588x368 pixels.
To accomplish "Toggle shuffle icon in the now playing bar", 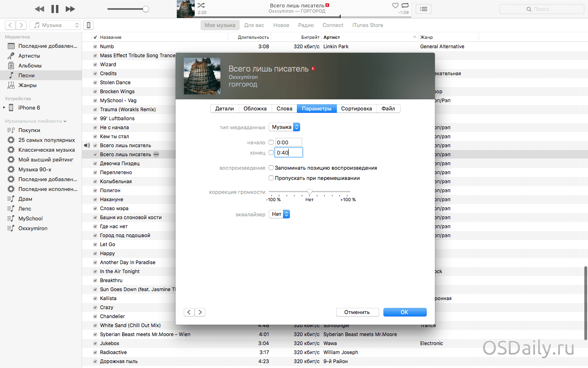I will coord(201,5).
